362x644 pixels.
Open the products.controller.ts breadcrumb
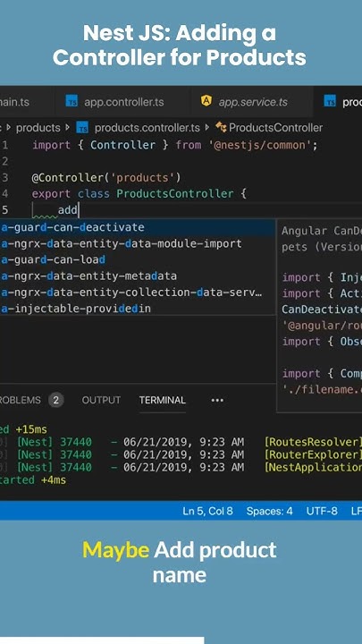(147, 128)
